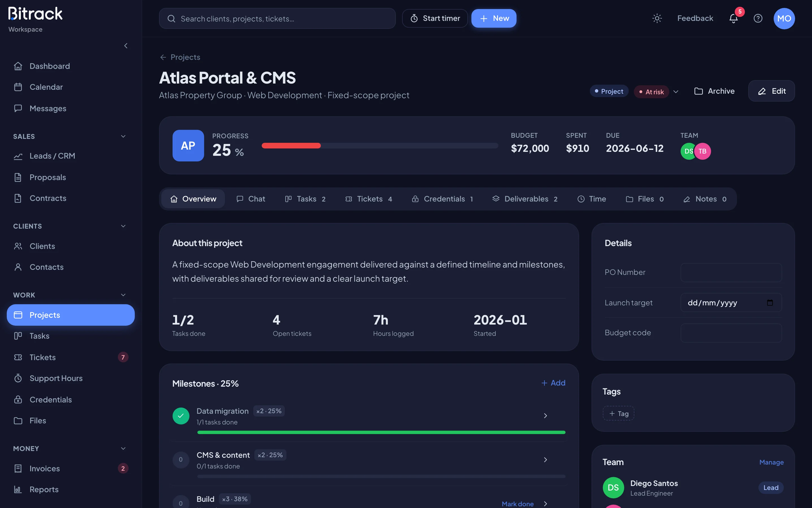Open notifications bell

[x=734, y=18]
